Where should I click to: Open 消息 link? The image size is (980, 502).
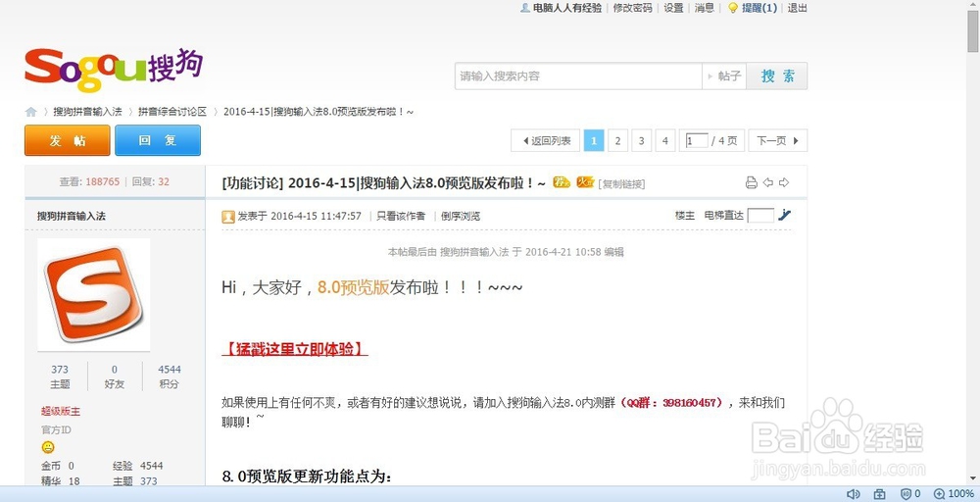point(705,8)
